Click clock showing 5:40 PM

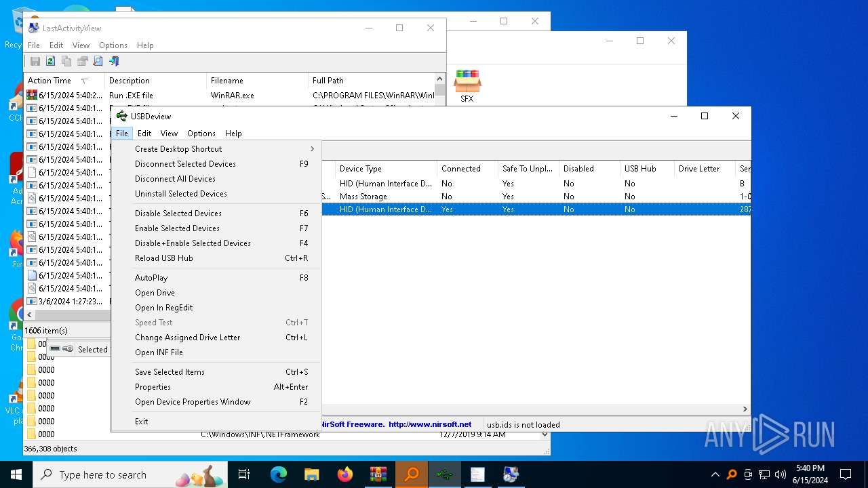(x=810, y=468)
